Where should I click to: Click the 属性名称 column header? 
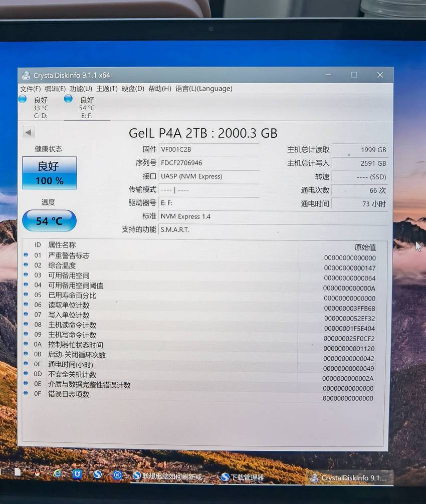coord(62,245)
